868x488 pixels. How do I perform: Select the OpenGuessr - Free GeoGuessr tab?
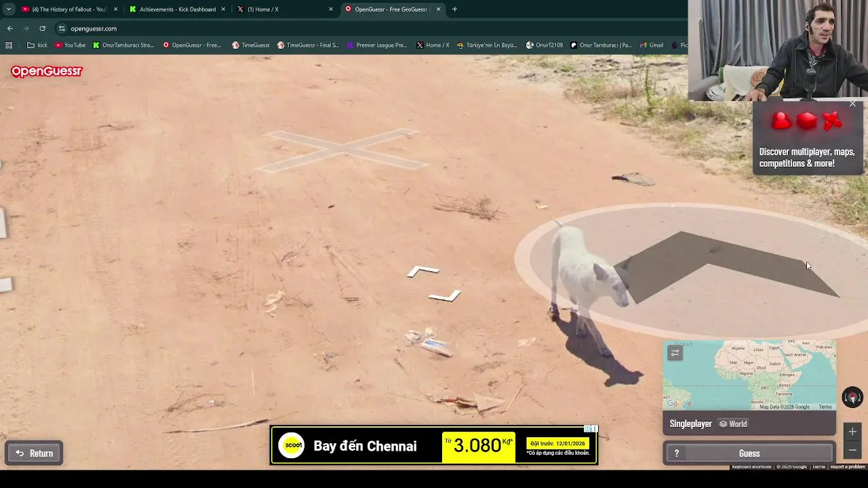[388, 9]
